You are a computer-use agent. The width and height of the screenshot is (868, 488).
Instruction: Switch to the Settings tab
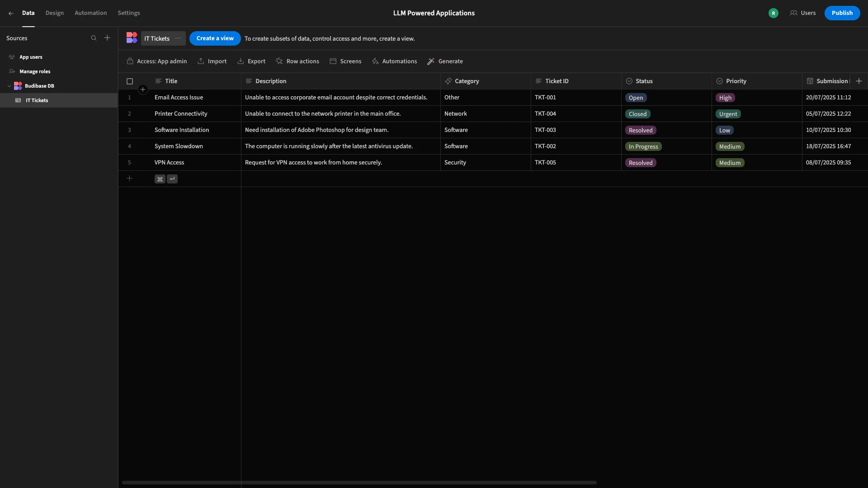[x=129, y=13]
